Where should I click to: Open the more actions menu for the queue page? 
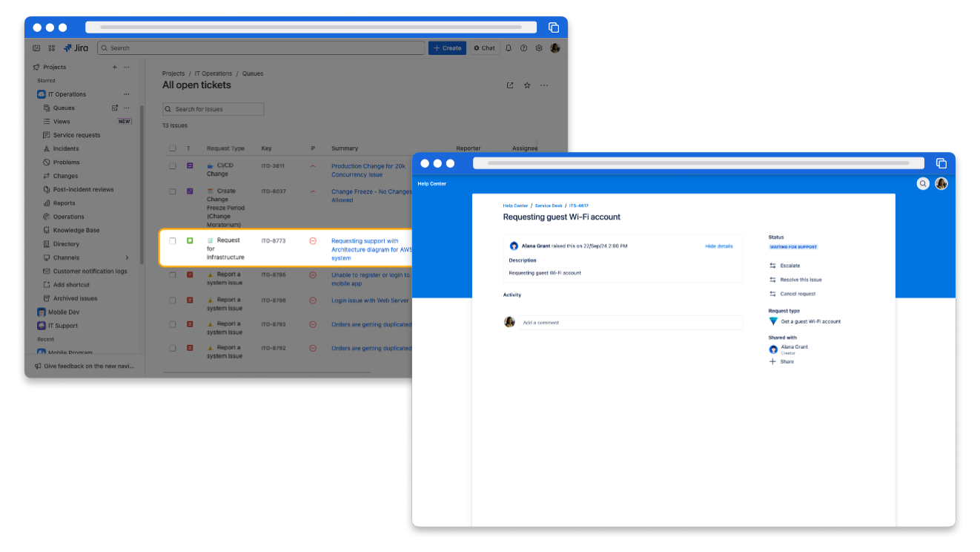pyautogui.click(x=544, y=85)
